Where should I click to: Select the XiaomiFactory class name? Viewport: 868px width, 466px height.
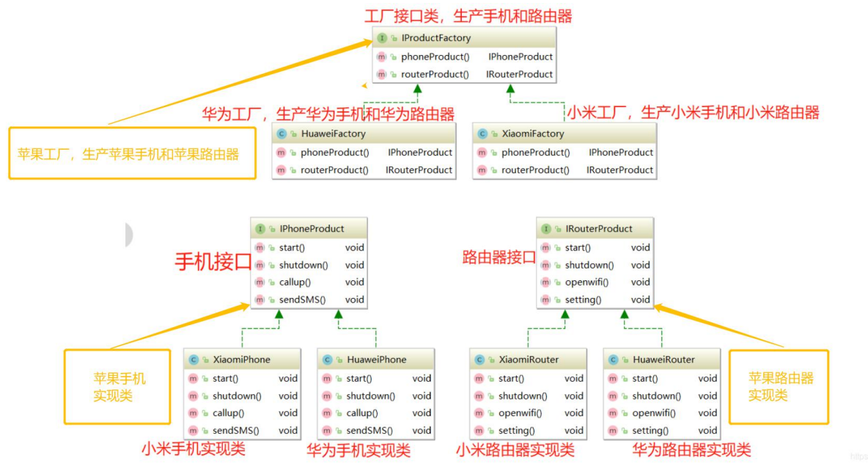(x=533, y=134)
